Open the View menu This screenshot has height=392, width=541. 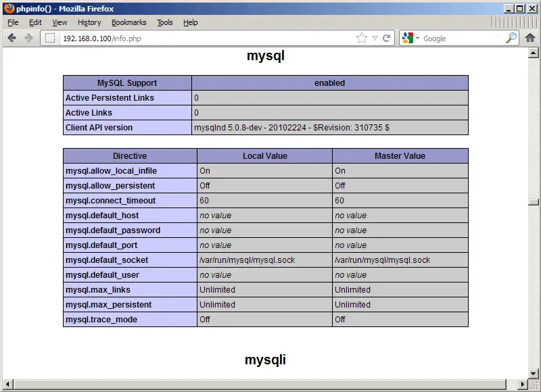point(60,22)
